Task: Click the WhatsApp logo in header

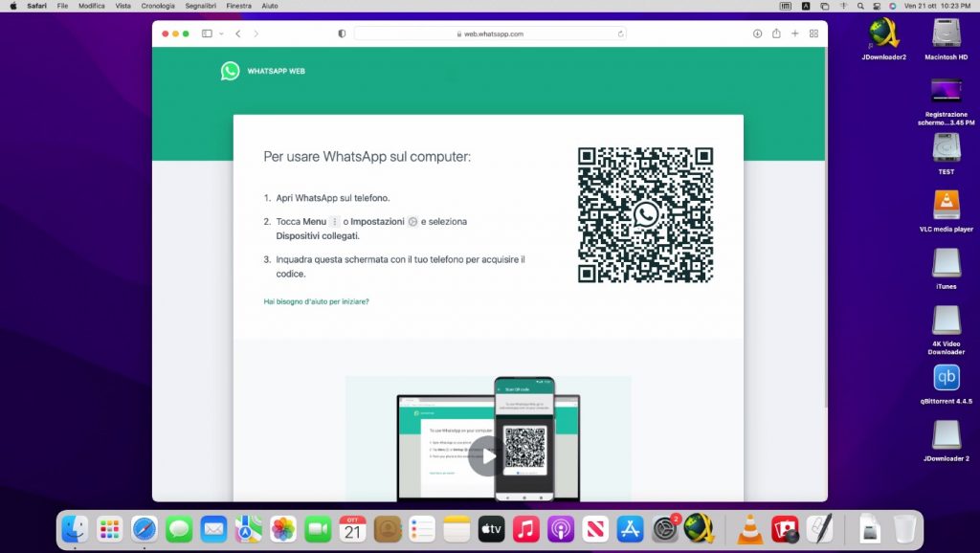Action: click(230, 71)
